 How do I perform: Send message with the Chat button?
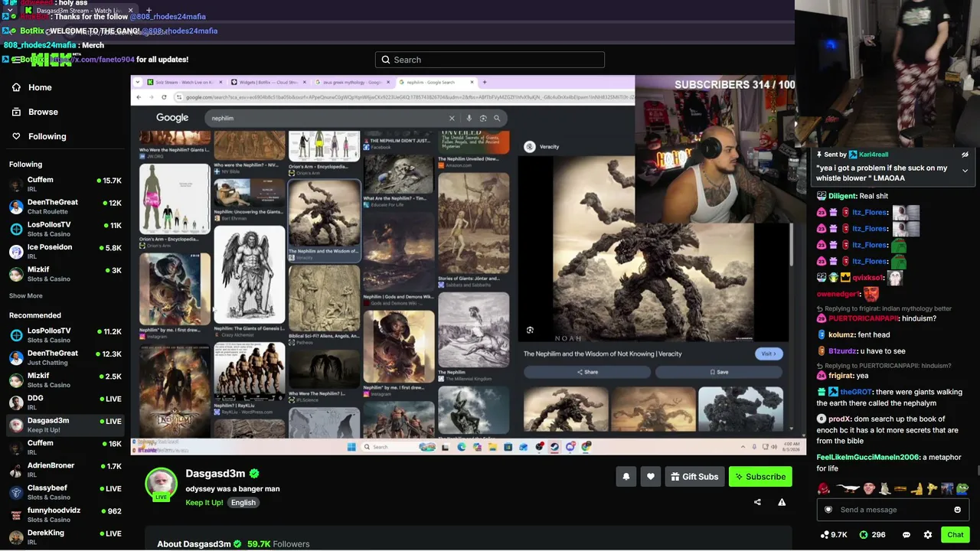click(955, 535)
